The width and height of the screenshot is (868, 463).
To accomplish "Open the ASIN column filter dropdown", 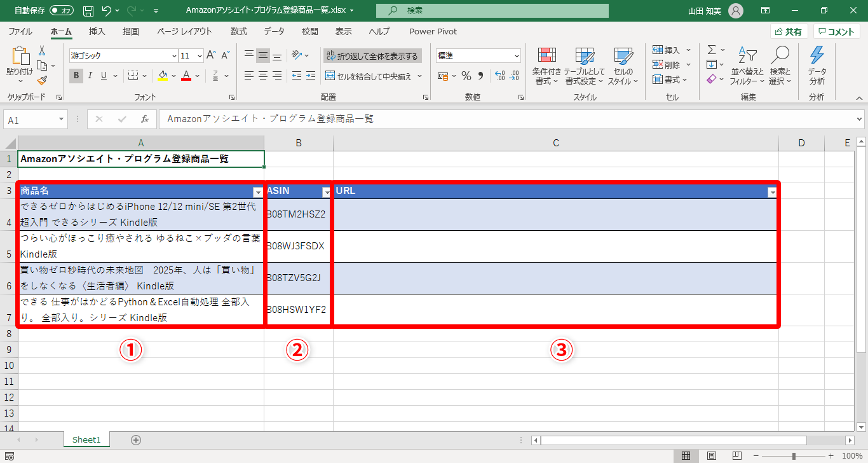I will (x=326, y=191).
